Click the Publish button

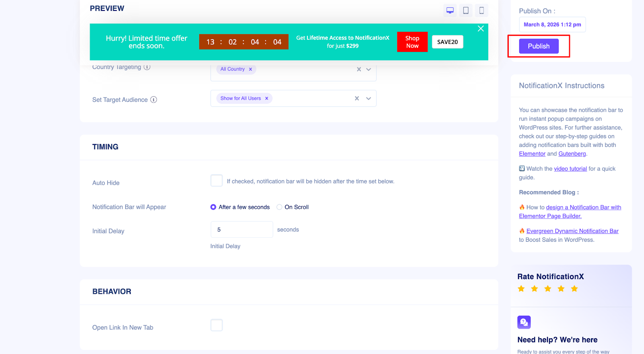539,46
